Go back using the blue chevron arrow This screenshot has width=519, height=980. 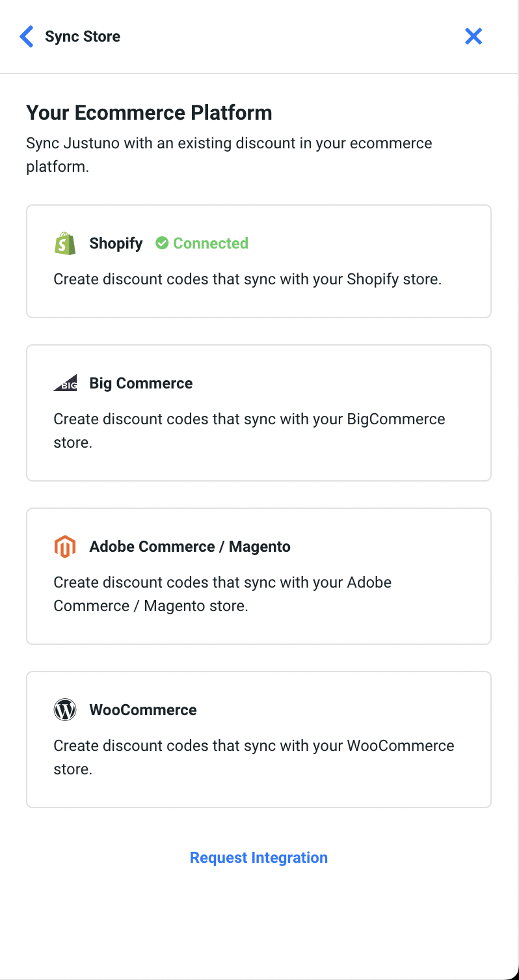pos(27,36)
